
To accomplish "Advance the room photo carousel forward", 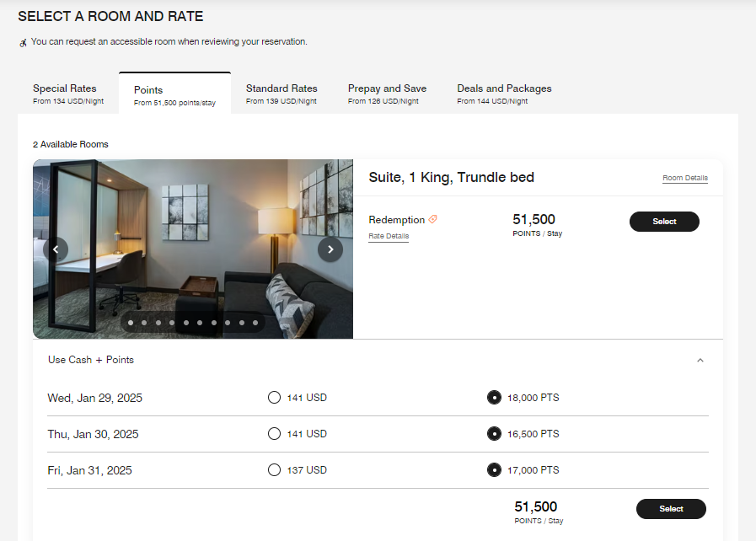I will pyautogui.click(x=330, y=249).
